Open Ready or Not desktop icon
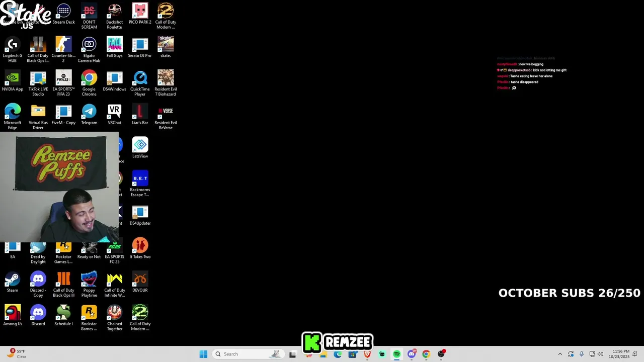Viewport: 644px width, 362px height. click(x=89, y=251)
